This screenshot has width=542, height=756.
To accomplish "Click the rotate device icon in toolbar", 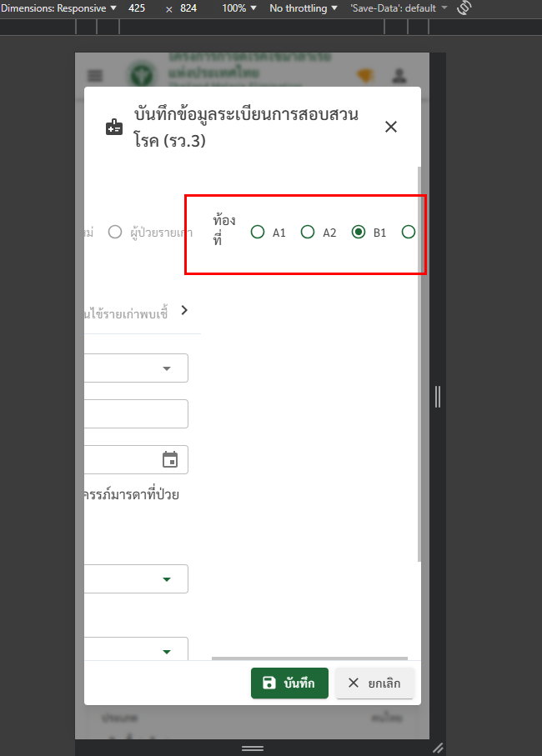I will [465, 8].
